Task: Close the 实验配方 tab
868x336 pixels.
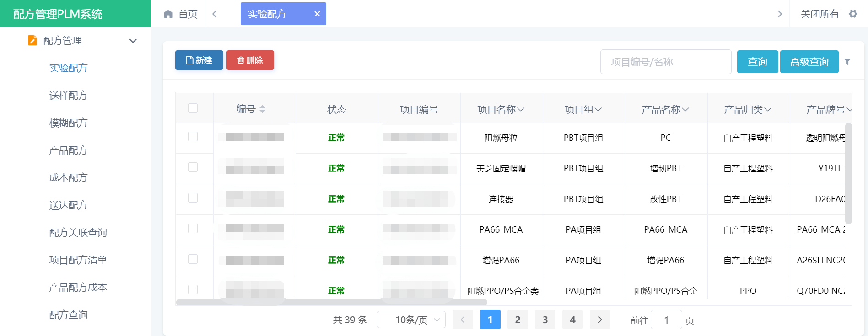Action: [x=317, y=14]
